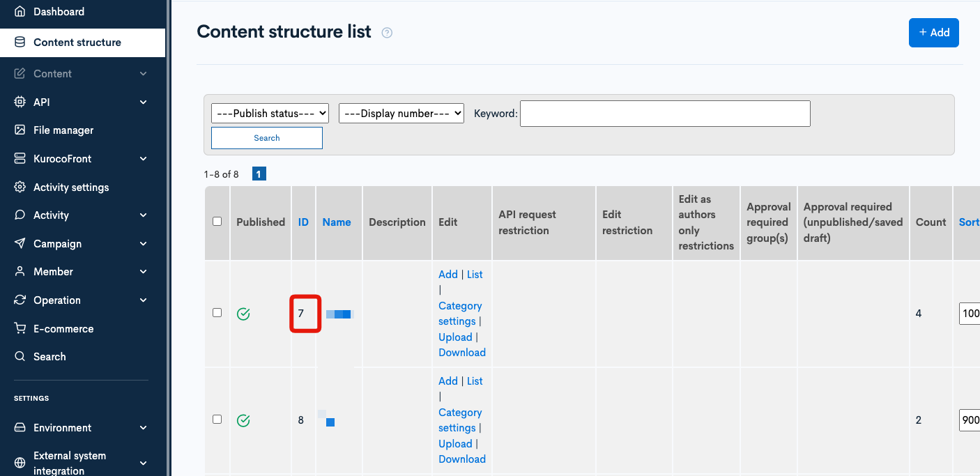
Task: Sort the table by the Name column
Action: [x=337, y=222]
